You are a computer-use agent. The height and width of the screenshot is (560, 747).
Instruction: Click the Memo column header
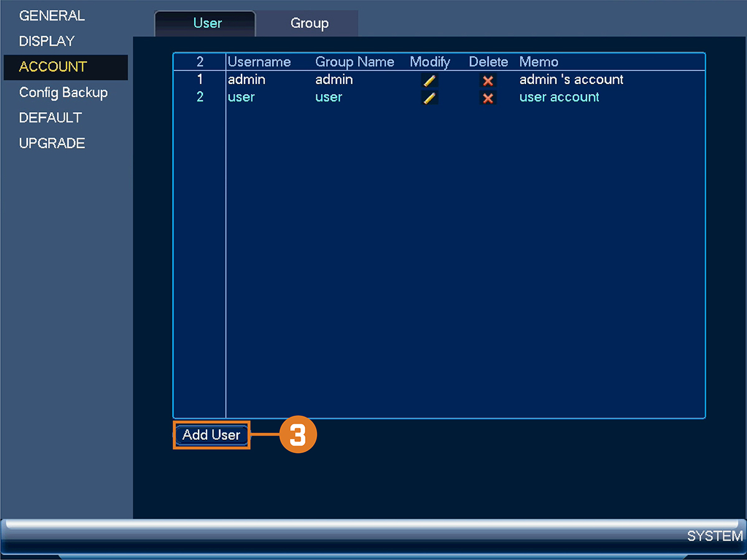538,62
